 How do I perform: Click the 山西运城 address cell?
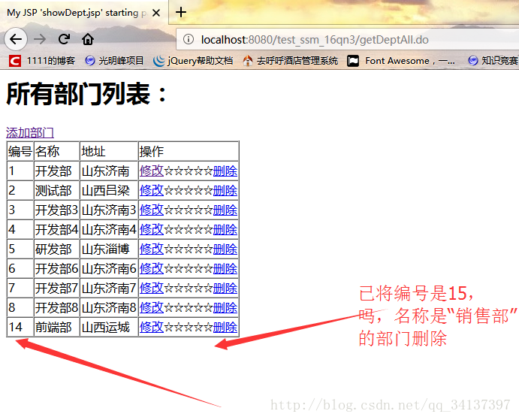(109, 328)
